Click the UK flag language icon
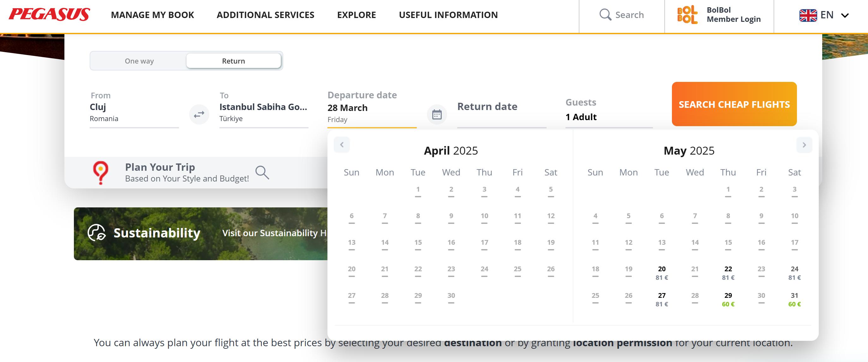Image resolution: width=868 pixels, height=362 pixels. coord(808,15)
